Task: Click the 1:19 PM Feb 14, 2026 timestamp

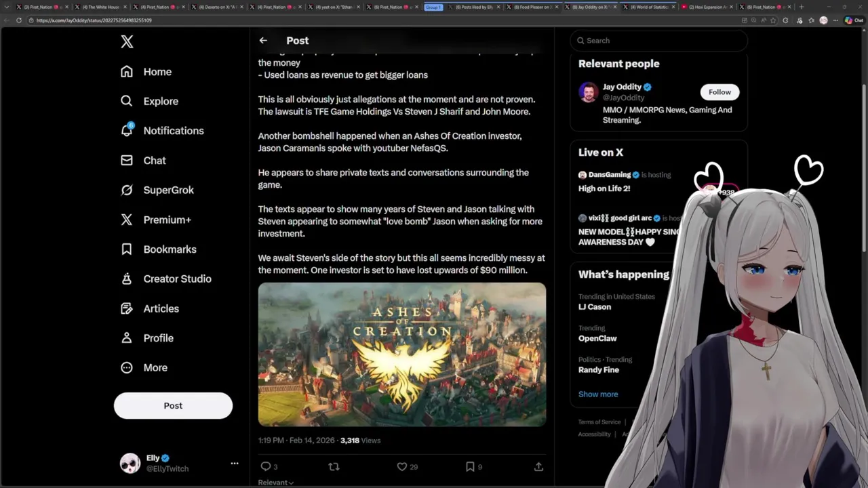Action: click(x=296, y=441)
